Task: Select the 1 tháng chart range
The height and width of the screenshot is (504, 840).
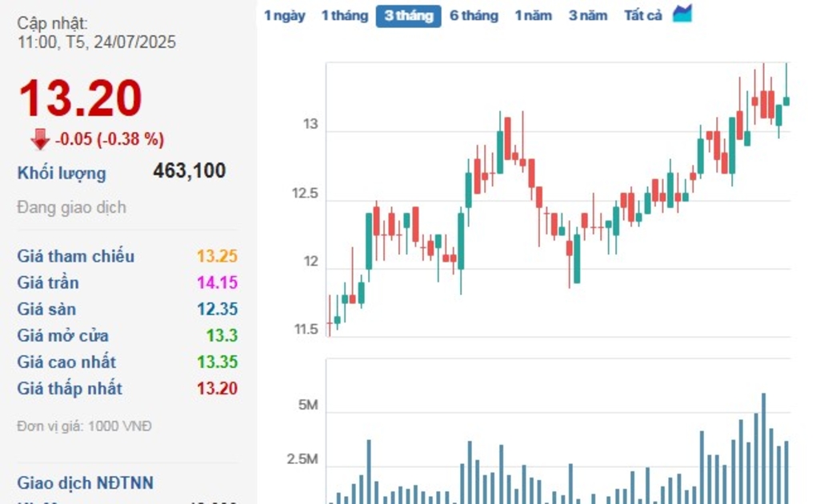Action: 345,15
